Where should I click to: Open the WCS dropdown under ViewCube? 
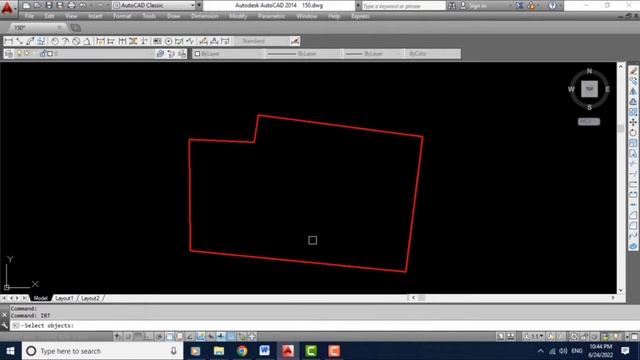click(x=589, y=122)
